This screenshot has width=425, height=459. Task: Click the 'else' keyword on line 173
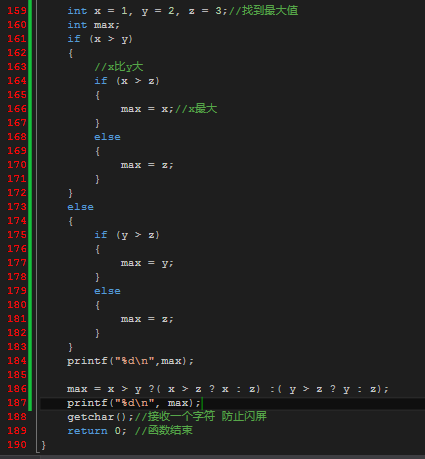click(x=80, y=207)
